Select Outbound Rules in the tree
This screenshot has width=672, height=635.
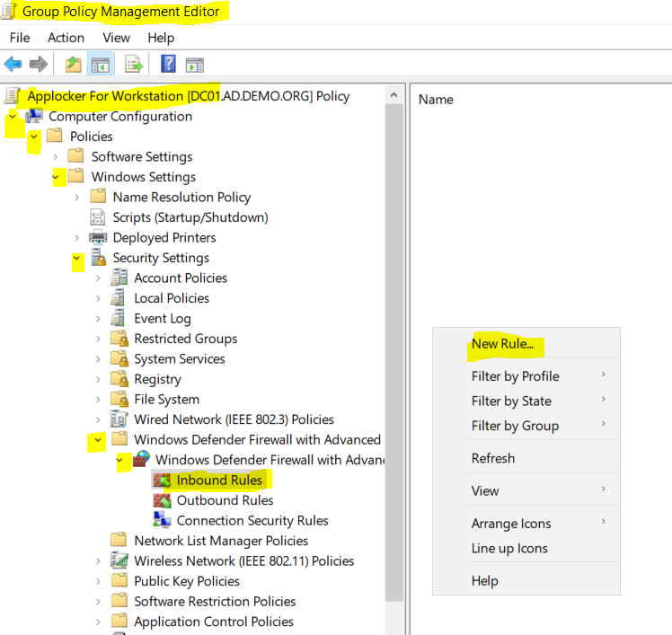pyautogui.click(x=225, y=500)
